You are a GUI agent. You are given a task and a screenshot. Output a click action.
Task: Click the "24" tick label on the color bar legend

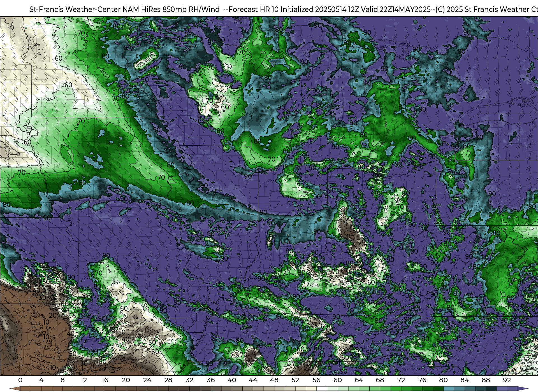pos(147,380)
